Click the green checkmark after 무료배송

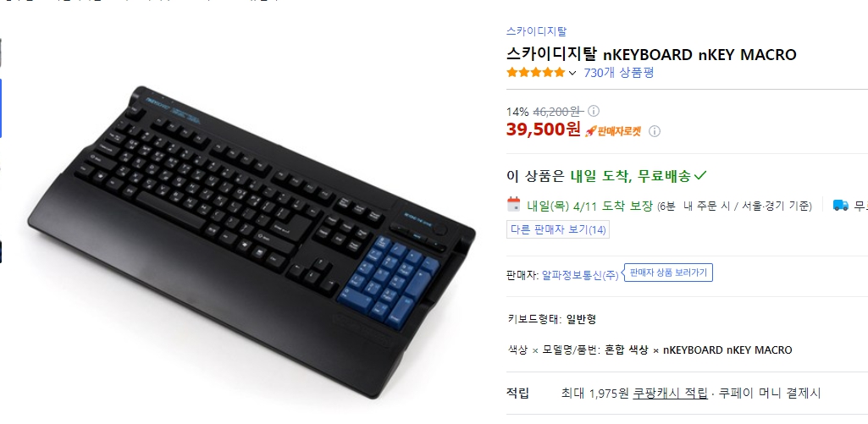pos(700,176)
